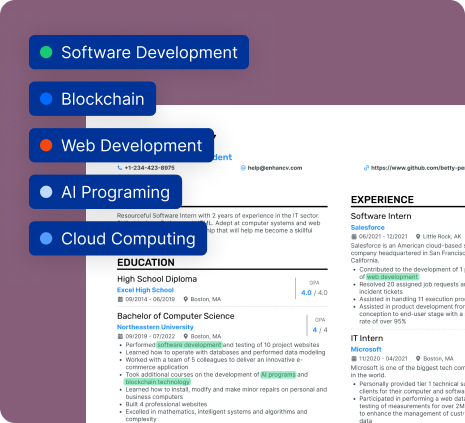The width and height of the screenshot is (465, 423).
Task: Open the Excel High School link
Action: [145, 290]
